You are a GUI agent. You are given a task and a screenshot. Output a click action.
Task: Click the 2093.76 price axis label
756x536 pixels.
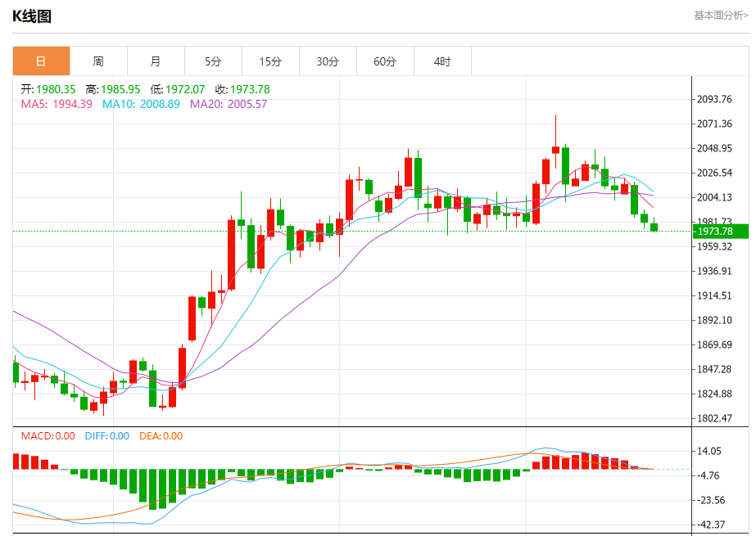(714, 99)
